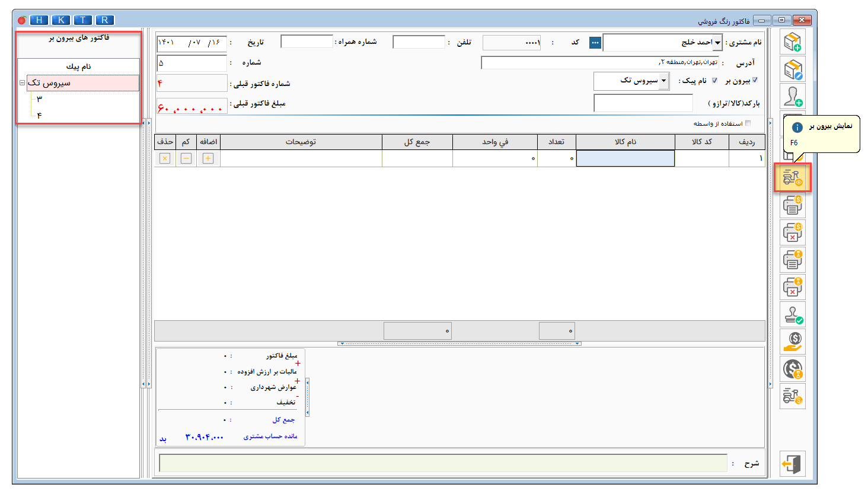Click the printer with red X and dollar icon
This screenshot has width=868, height=491.
(792, 232)
